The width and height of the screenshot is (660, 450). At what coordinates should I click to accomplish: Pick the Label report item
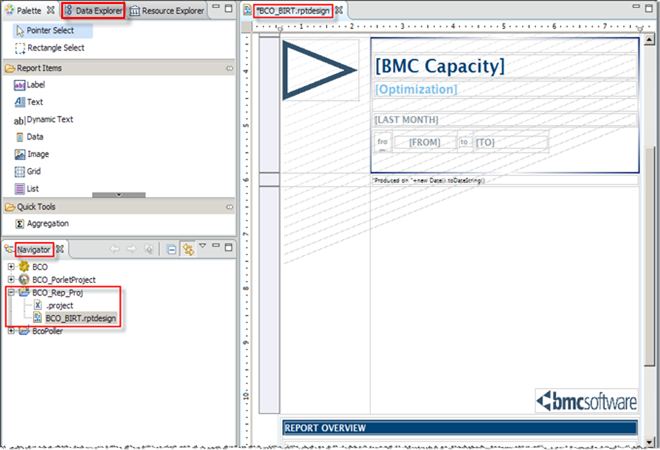(29, 85)
